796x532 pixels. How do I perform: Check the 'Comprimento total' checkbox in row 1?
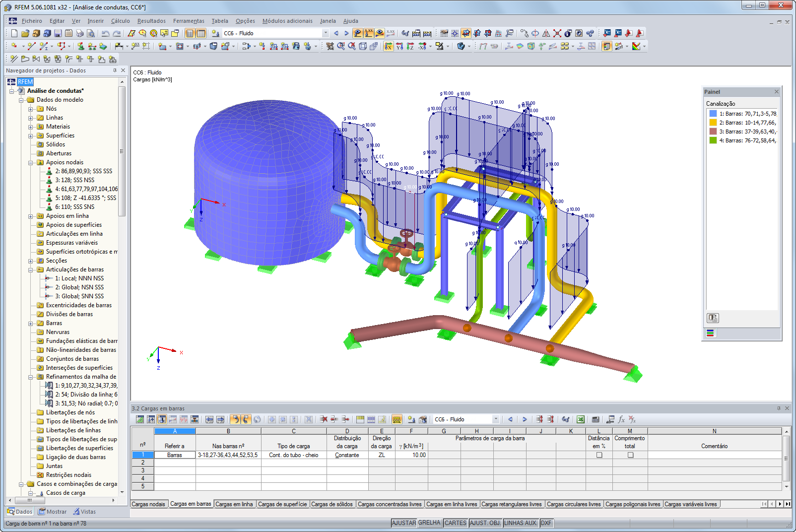[630, 455]
